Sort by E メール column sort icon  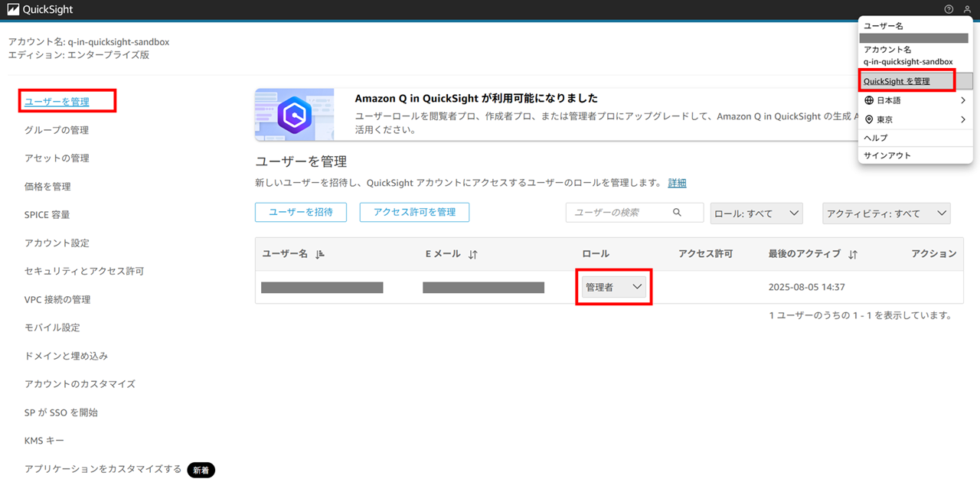[472, 254]
